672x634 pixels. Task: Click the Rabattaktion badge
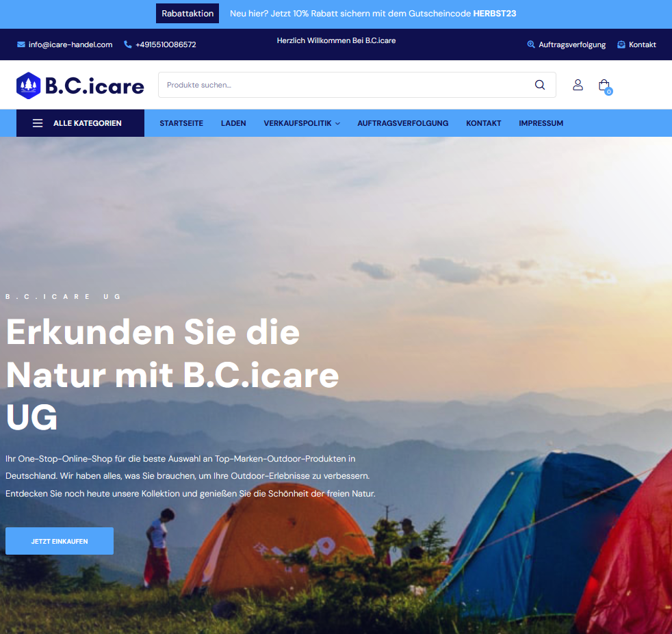click(188, 13)
